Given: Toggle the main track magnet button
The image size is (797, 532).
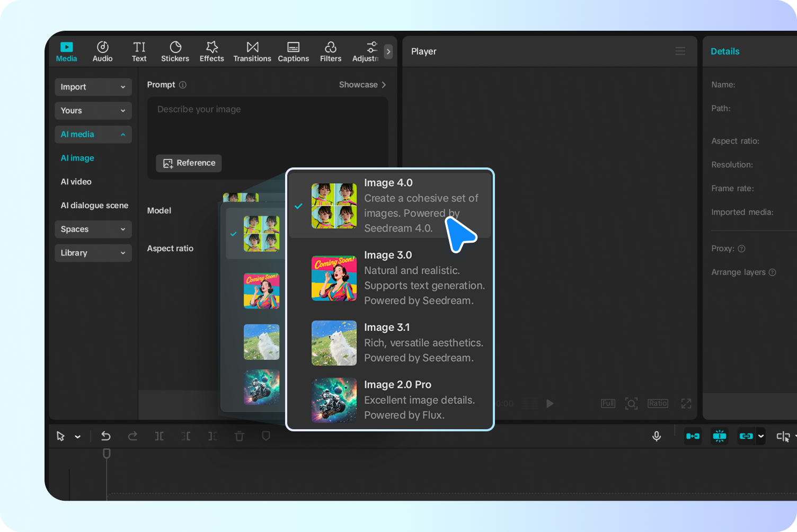Looking at the screenshot, I should (693, 436).
